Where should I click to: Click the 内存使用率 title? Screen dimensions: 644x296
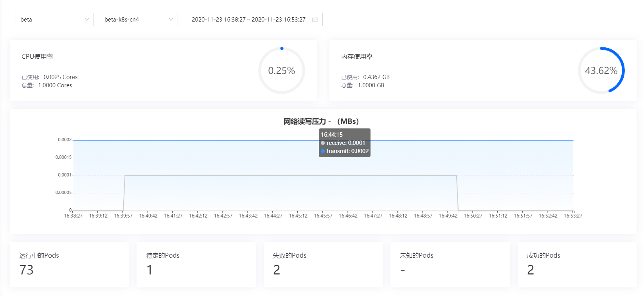pos(357,56)
